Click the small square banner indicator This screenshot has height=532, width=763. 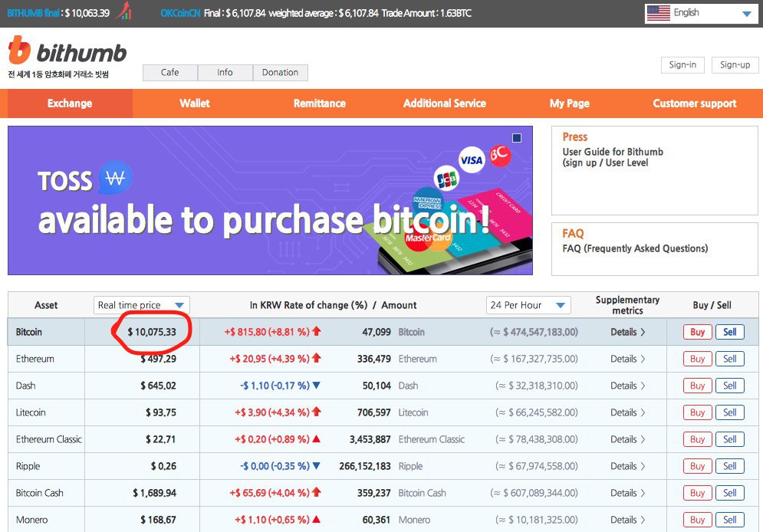tap(517, 138)
